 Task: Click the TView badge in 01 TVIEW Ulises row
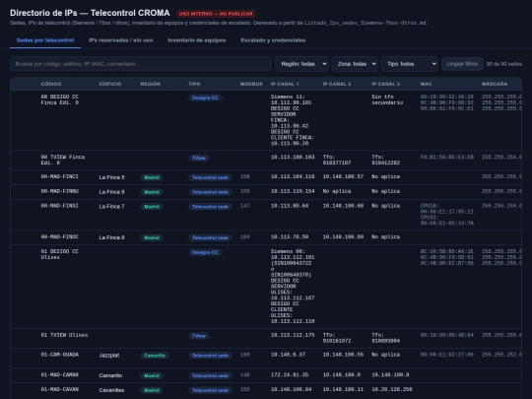[199, 336]
